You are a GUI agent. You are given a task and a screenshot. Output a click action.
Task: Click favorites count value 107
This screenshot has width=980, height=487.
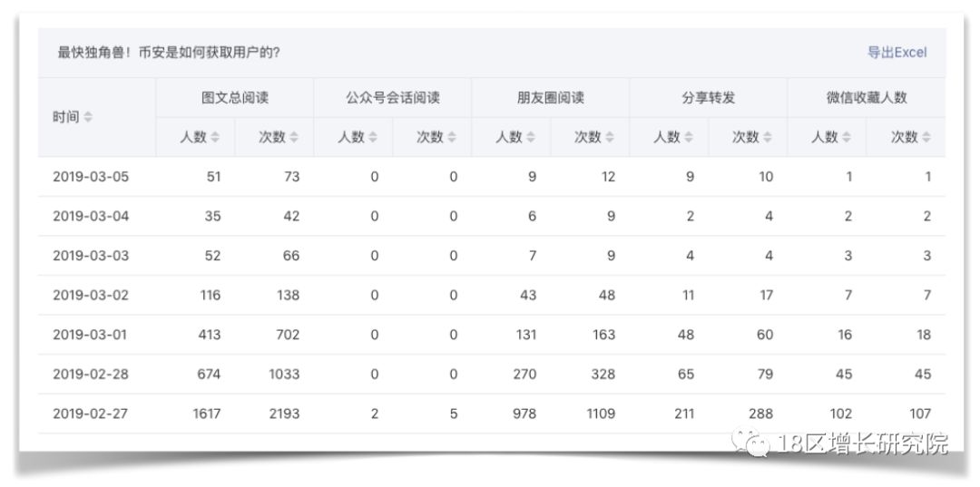point(921,414)
